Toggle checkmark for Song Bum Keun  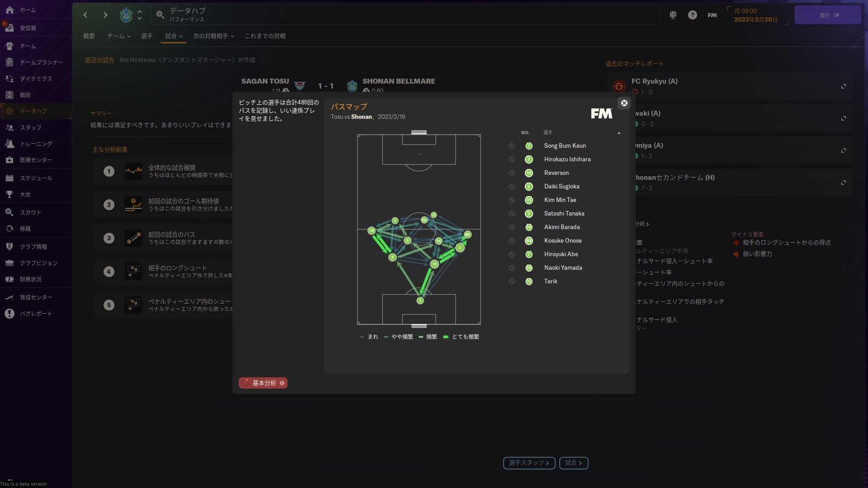click(511, 146)
